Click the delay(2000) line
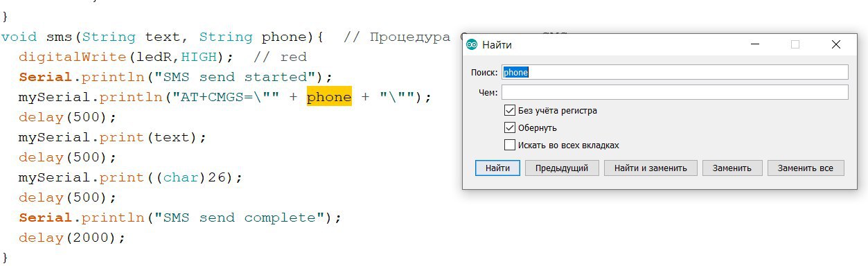 [72, 238]
